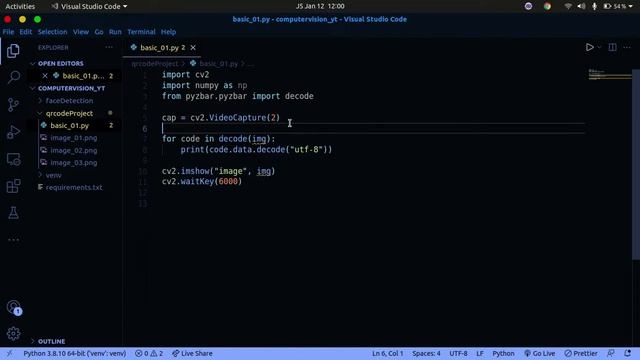Open Visual Studio Code app menu
The height and width of the screenshot is (360, 640).
pos(89,7)
